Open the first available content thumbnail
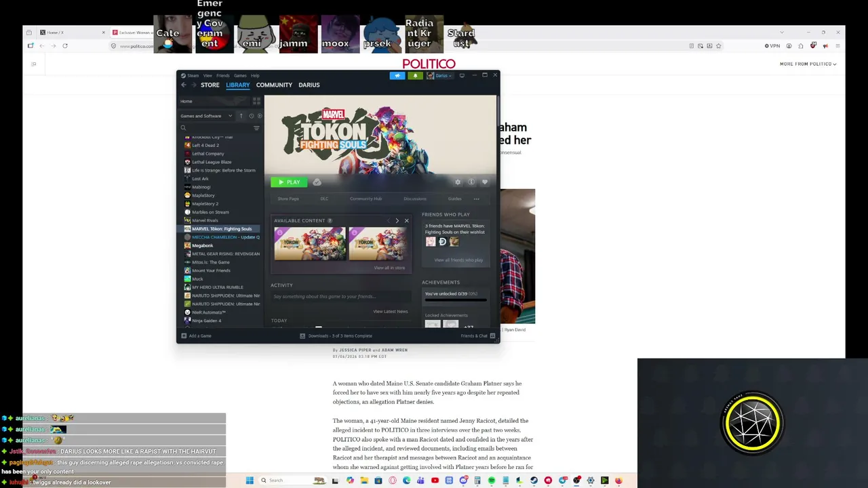This screenshot has width=868, height=488. pyautogui.click(x=310, y=243)
